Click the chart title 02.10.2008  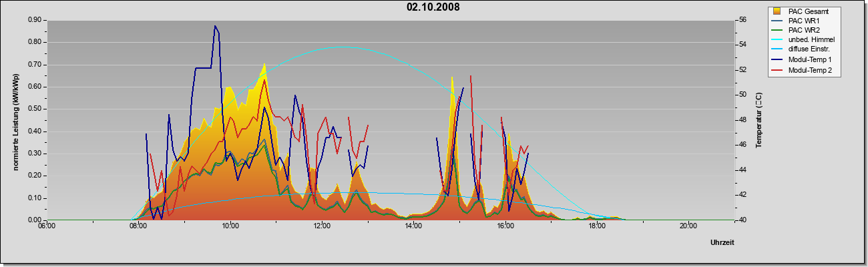[x=433, y=7]
